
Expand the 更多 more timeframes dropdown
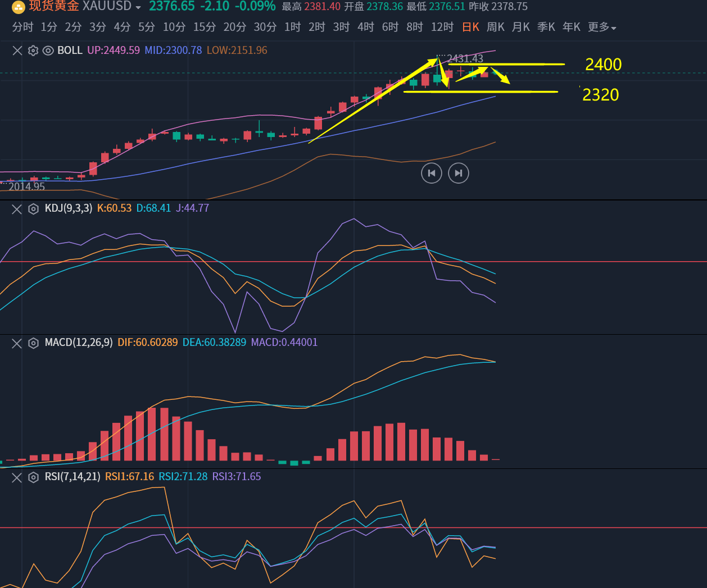(x=602, y=27)
